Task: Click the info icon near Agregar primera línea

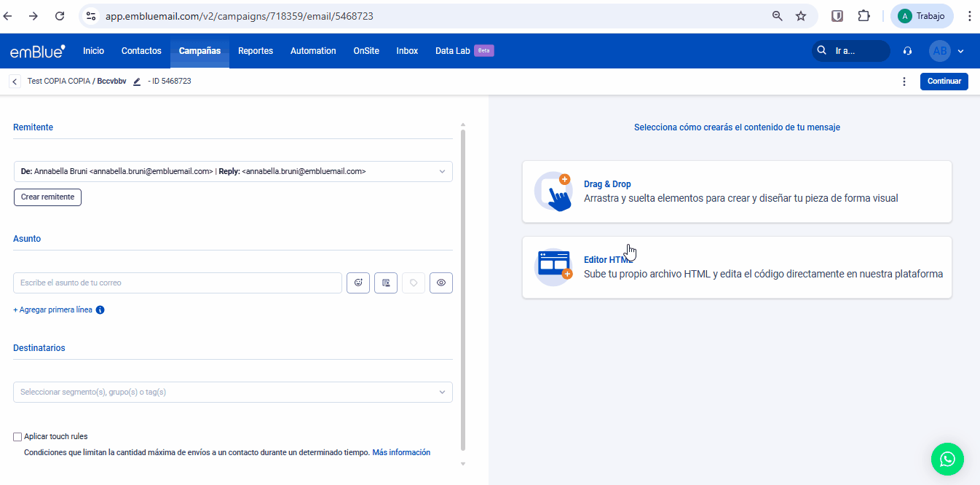Action: [x=100, y=310]
